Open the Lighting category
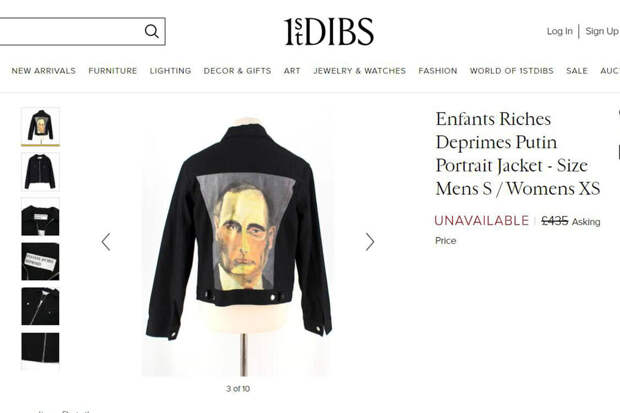 click(x=170, y=71)
